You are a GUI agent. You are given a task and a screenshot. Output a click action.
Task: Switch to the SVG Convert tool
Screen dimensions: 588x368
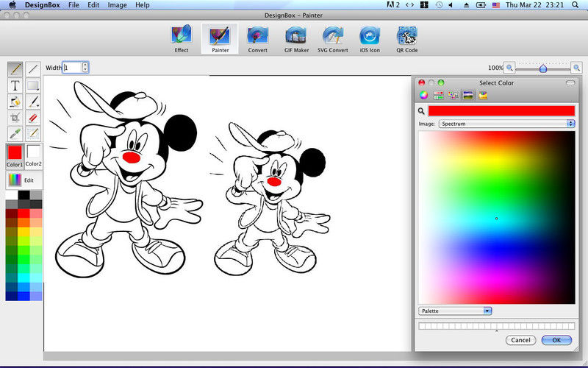tap(334, 39)
